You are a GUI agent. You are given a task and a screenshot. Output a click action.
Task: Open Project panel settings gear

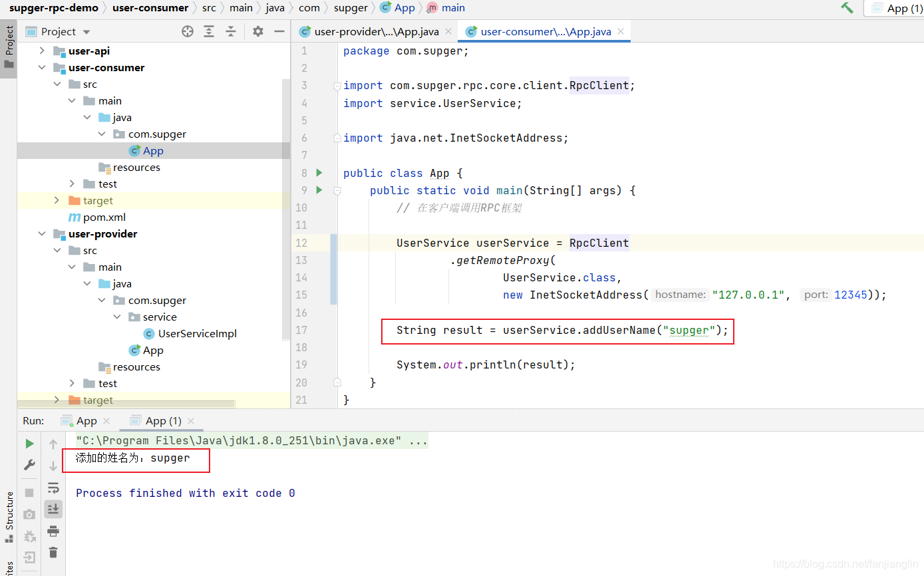258,31
